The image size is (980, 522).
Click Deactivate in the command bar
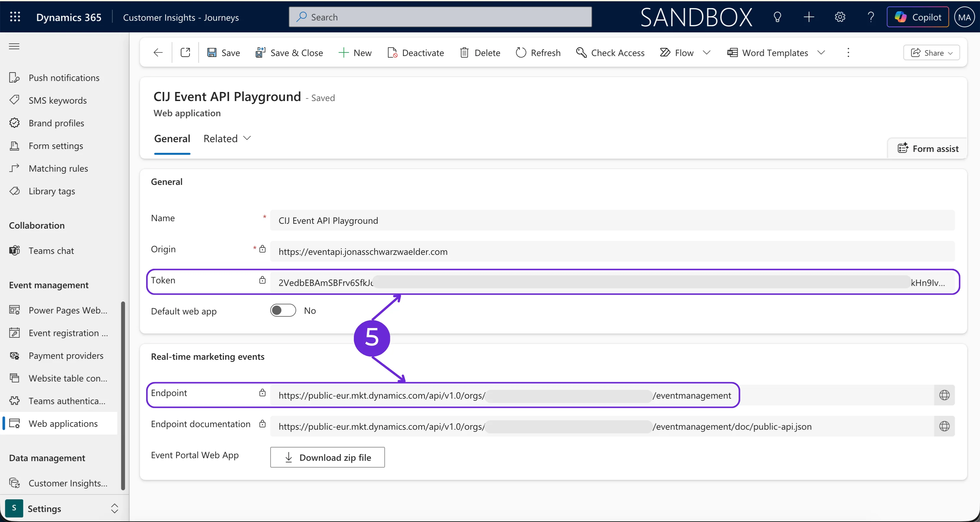point(415,52)
